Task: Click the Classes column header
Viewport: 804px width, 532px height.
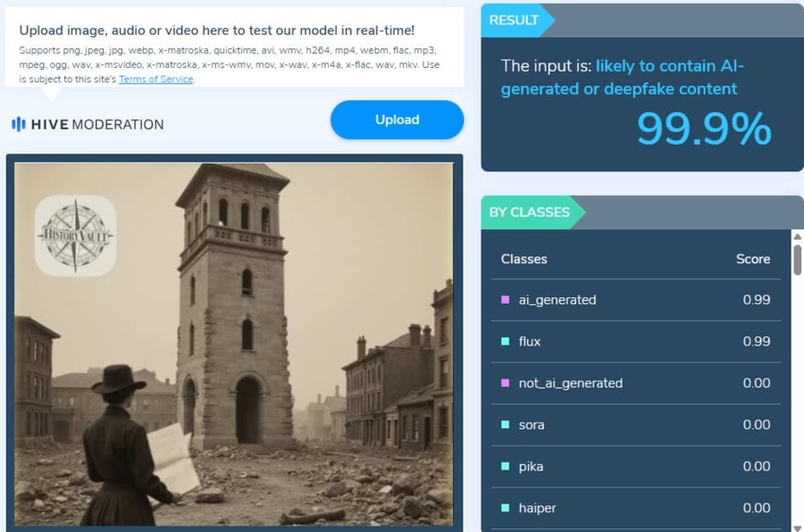Action: (523, 259)
